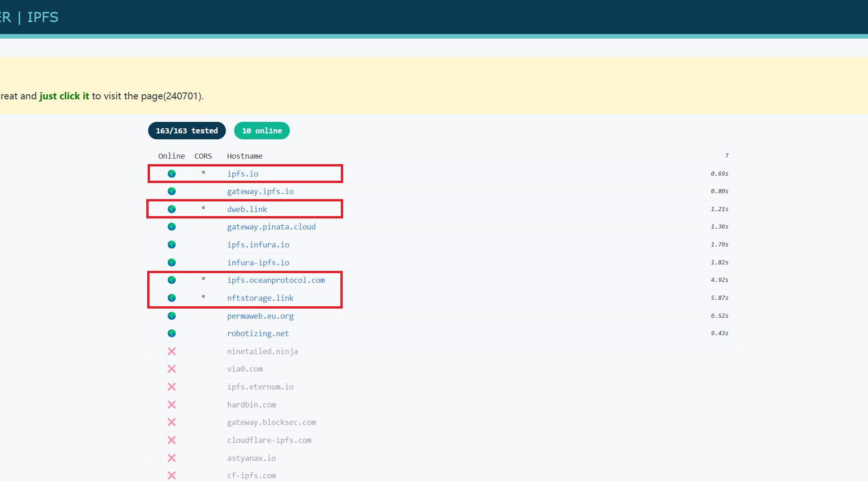868x481 pixels.
Task: Click the 163/163 tested badge
Action: pos(187,131)
